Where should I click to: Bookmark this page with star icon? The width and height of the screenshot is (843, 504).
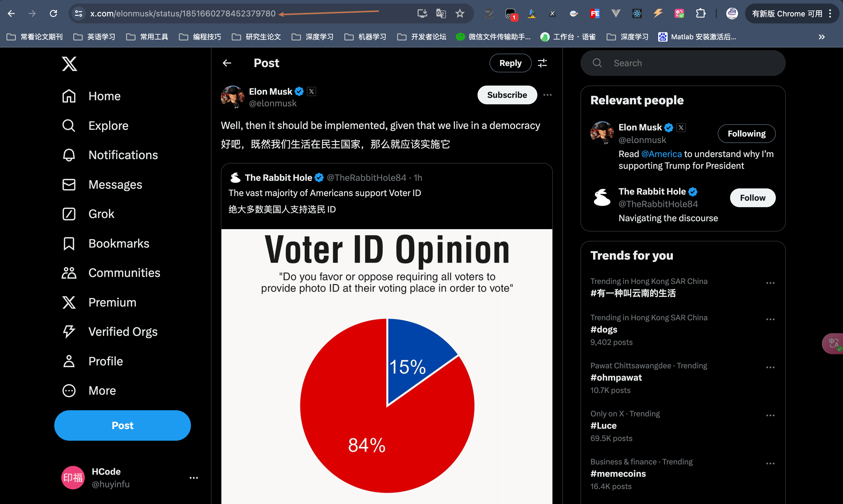[460, 13]
